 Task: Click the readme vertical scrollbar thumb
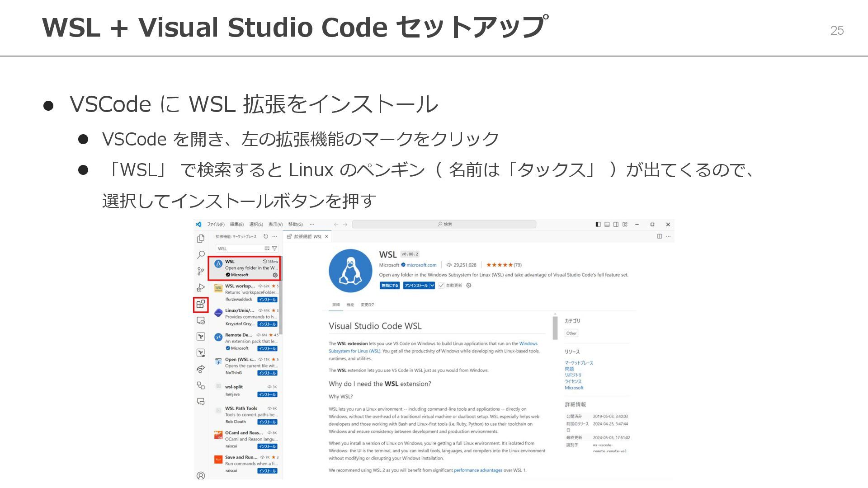[x=555, y=328]
